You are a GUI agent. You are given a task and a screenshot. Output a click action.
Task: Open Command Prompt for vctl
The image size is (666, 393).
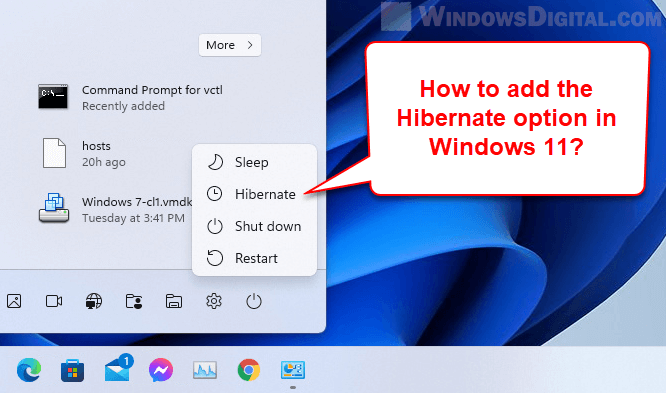[130, 98]
